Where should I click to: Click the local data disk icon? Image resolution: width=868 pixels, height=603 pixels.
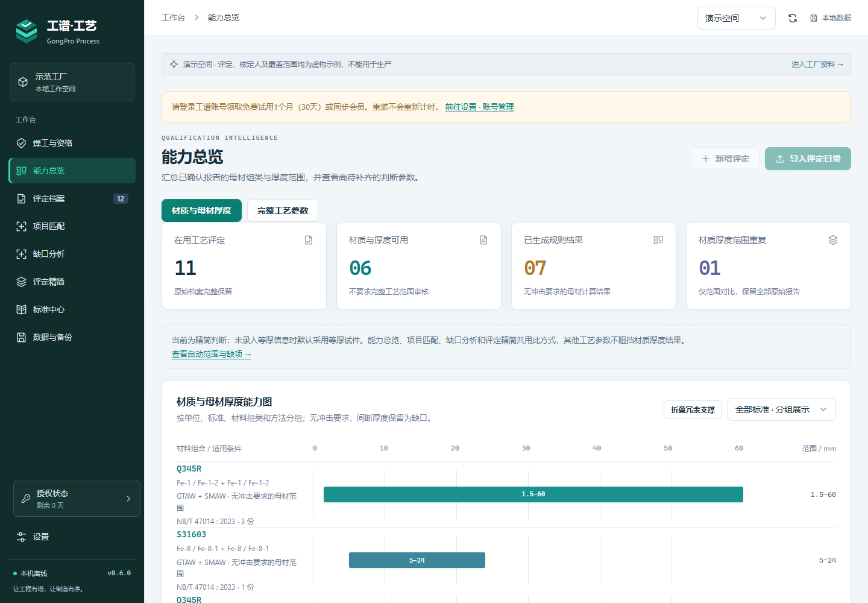pyautogui.click(x=814, y=18)
